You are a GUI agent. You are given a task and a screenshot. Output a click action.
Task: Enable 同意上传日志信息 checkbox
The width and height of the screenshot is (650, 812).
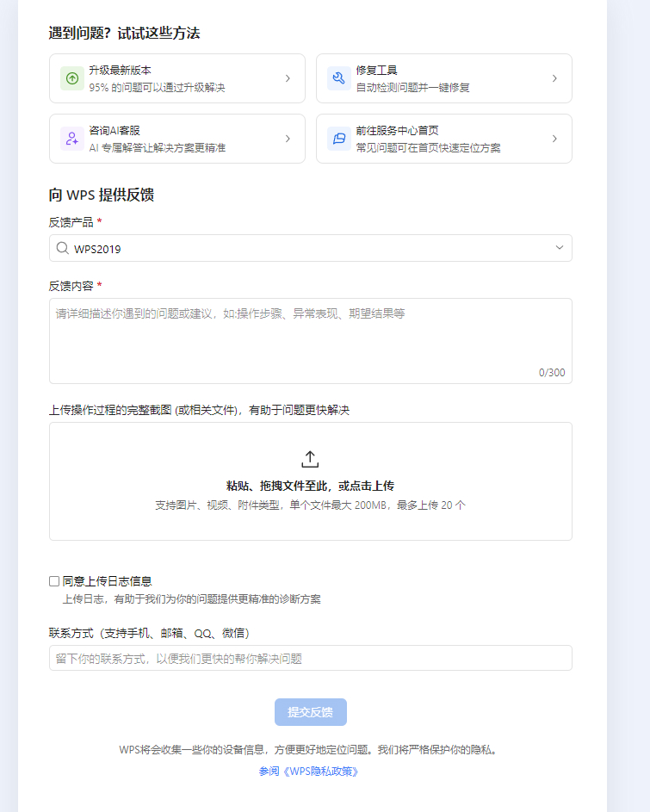coord(54,581)
